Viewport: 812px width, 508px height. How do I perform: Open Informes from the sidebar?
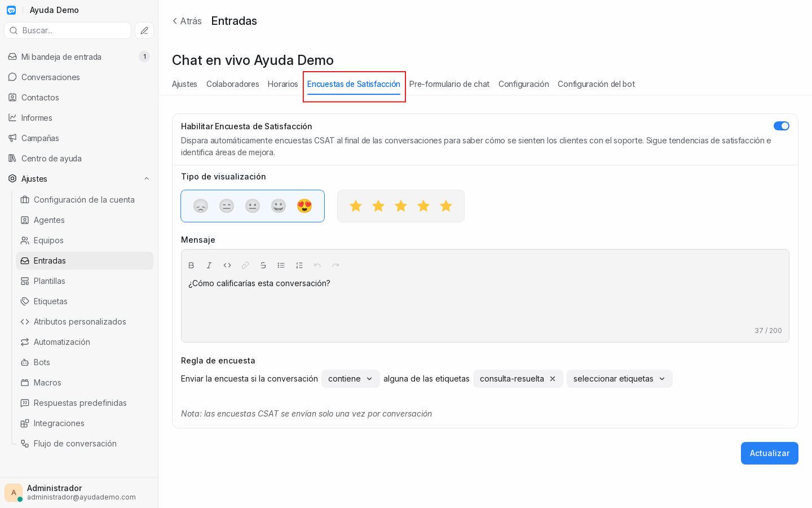click(79, 117)
